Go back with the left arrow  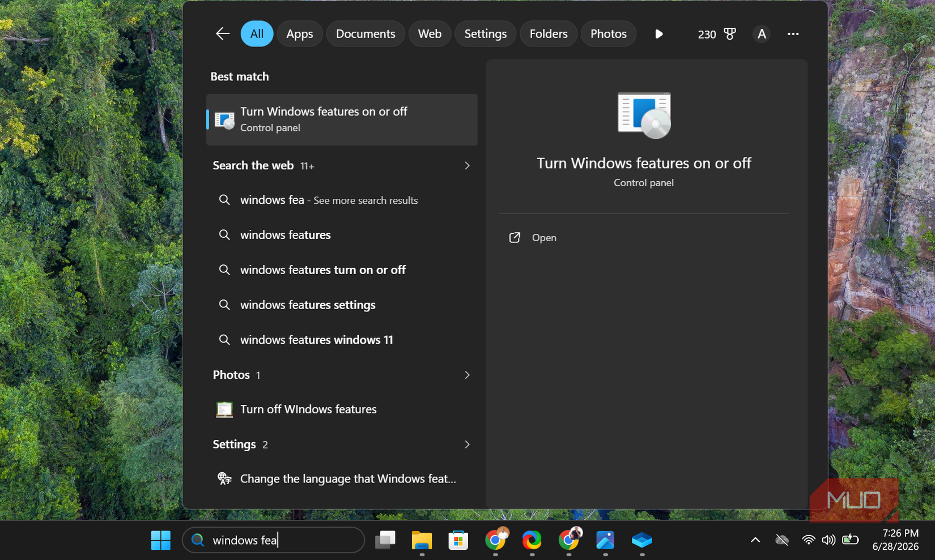coord(222,34)
